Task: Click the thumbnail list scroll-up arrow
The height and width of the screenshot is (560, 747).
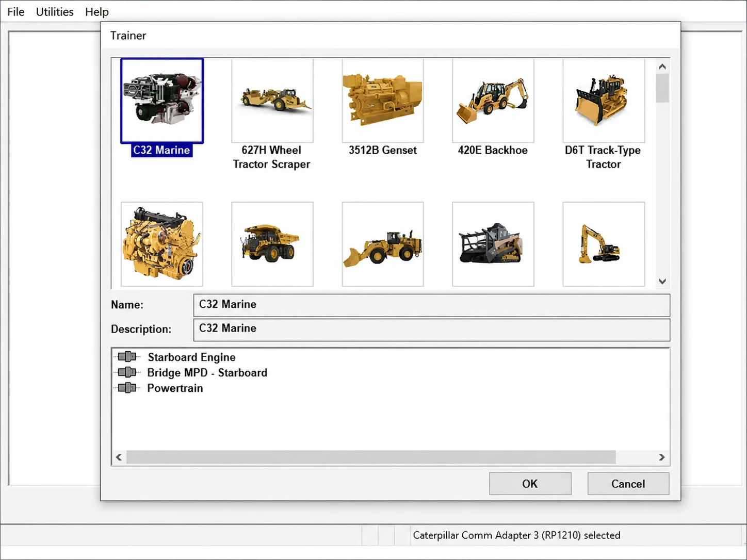Action: [662, 67]
